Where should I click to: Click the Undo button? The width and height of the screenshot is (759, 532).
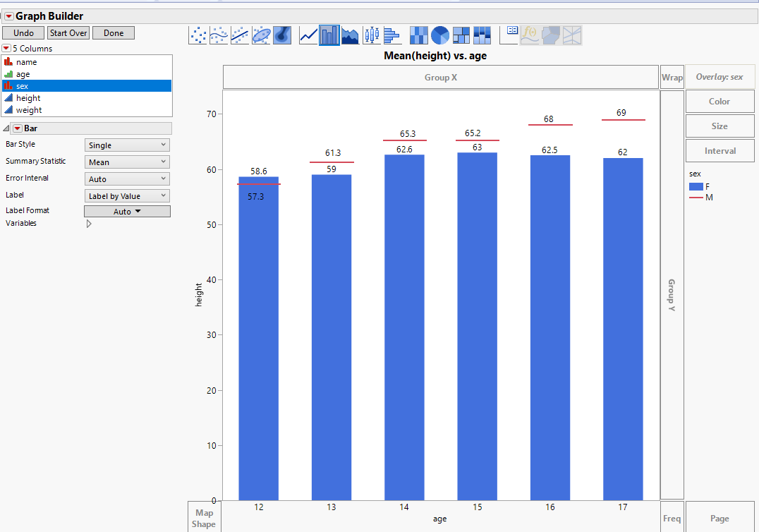coord(23,32)
